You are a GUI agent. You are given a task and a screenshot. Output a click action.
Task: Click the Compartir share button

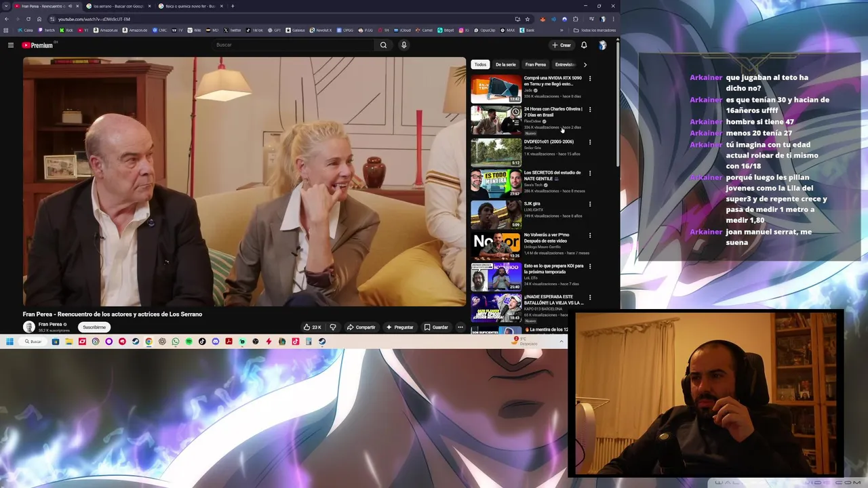361,327
